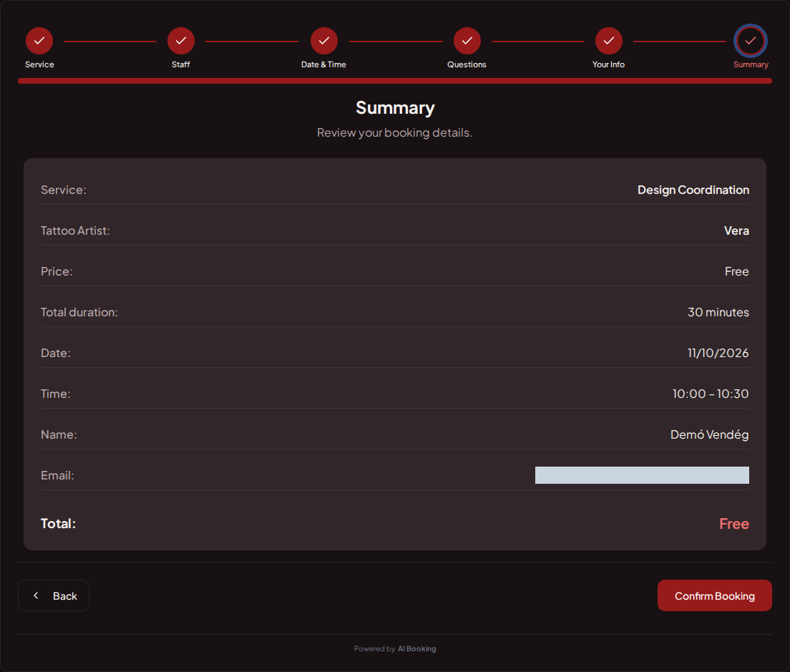Click the 'Price:' label
The image size is (790, 672).
coord(57,271)
